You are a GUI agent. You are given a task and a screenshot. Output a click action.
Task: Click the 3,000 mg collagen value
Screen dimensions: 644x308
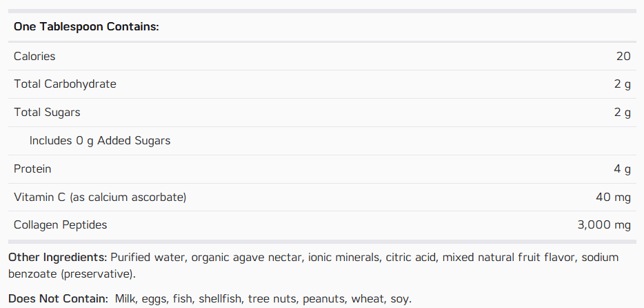(x=604, y=225)
